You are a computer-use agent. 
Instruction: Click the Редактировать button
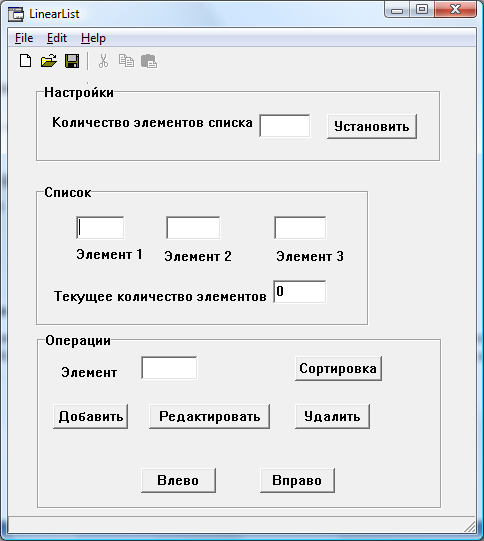209,416
